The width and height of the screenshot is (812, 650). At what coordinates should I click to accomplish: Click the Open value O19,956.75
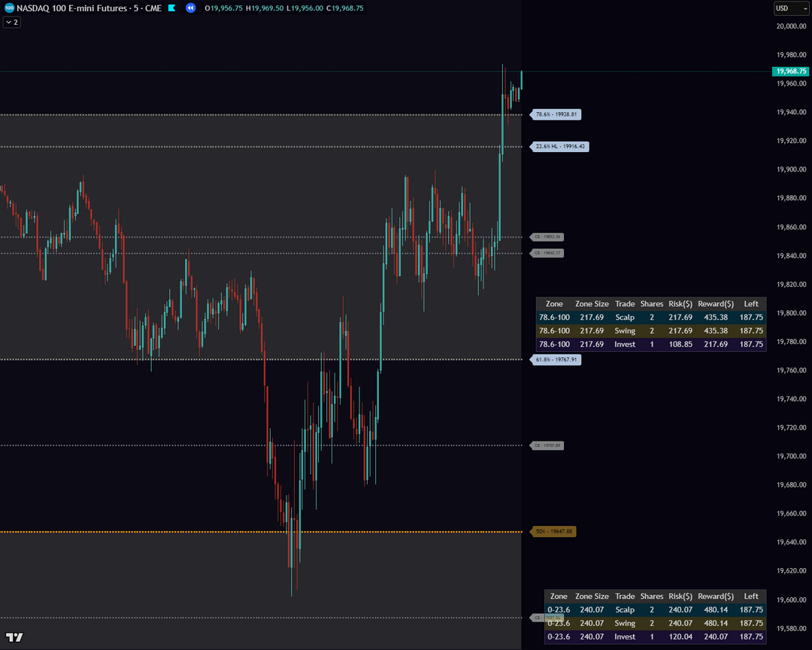(x=224, y=8)
